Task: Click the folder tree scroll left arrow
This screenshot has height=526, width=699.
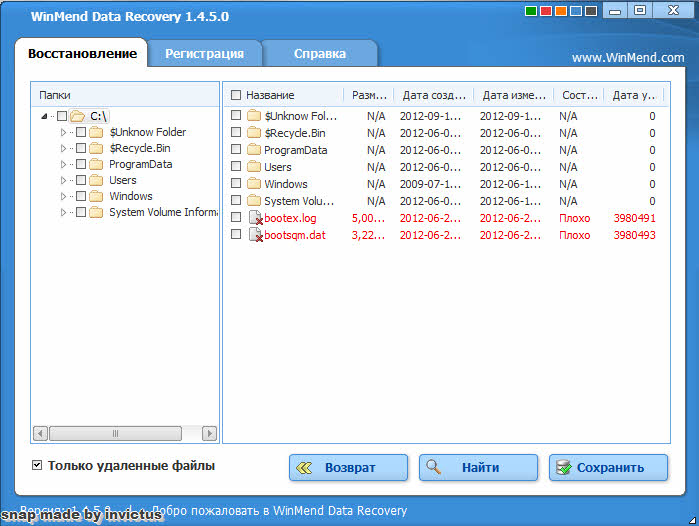Action: click(41, 433)
